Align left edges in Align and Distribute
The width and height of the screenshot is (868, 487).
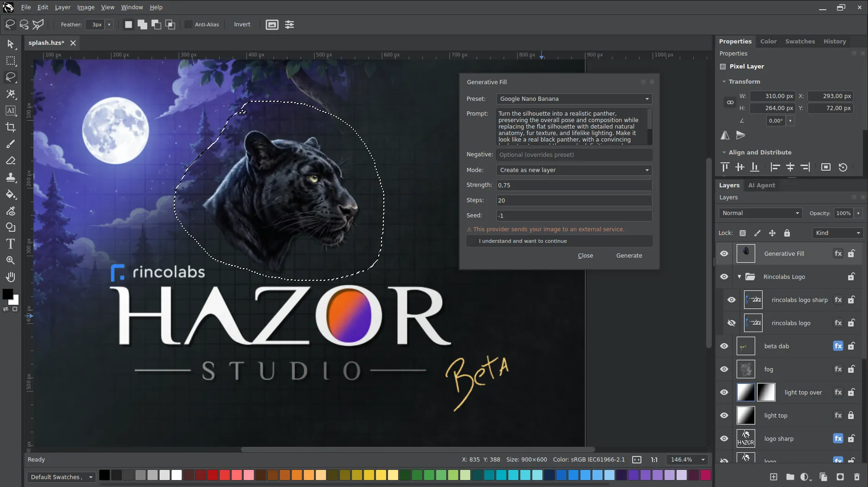776,167
